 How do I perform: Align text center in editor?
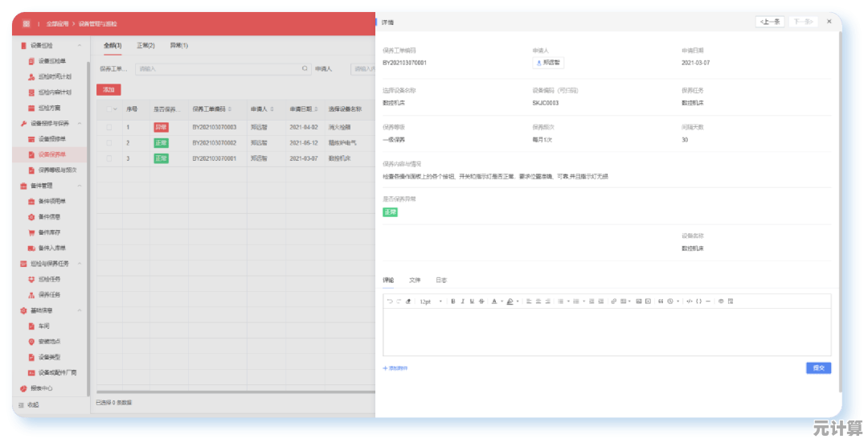538,301
